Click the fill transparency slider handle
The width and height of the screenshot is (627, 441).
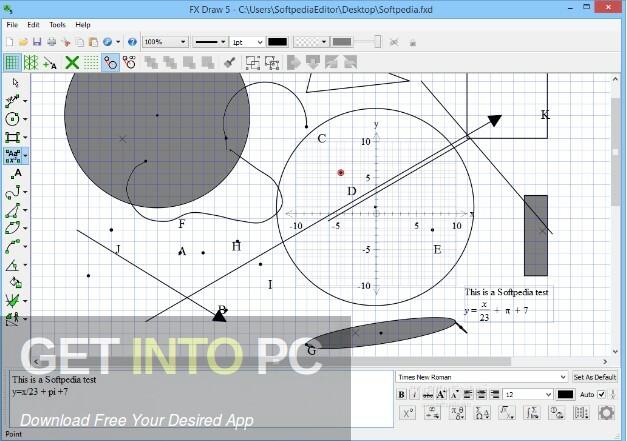[377, 42]
